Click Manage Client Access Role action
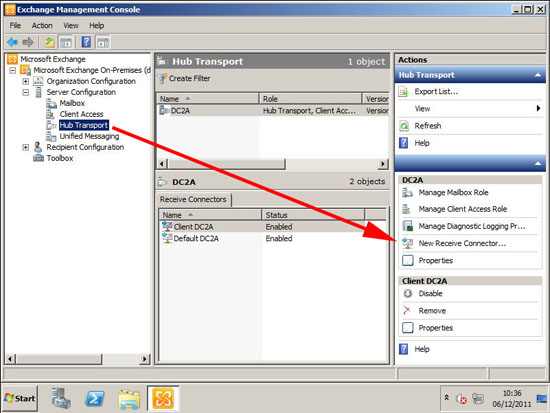The height and width of the screenshot is (413, 550). pyautogui.click(x=463, y=209)
